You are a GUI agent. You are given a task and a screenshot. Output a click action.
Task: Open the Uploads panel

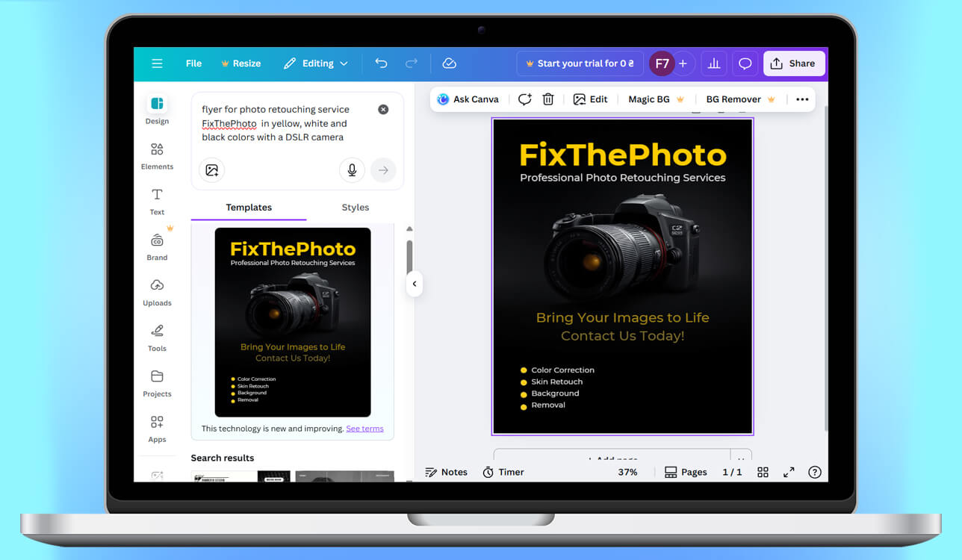point(157,292)
